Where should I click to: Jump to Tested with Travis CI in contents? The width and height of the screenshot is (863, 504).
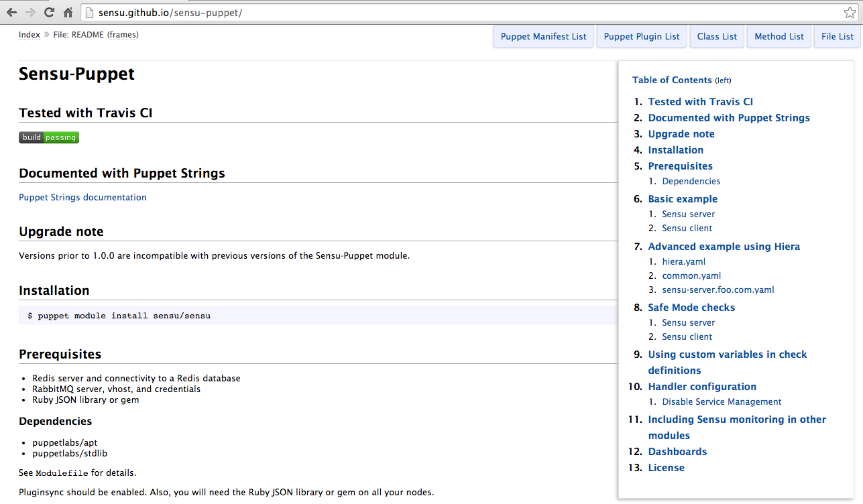701,102
